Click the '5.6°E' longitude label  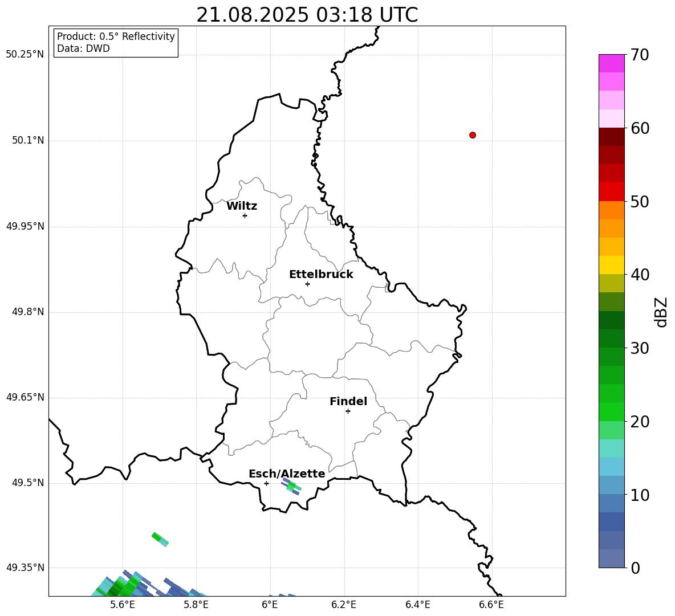click(x=123, y=605)
